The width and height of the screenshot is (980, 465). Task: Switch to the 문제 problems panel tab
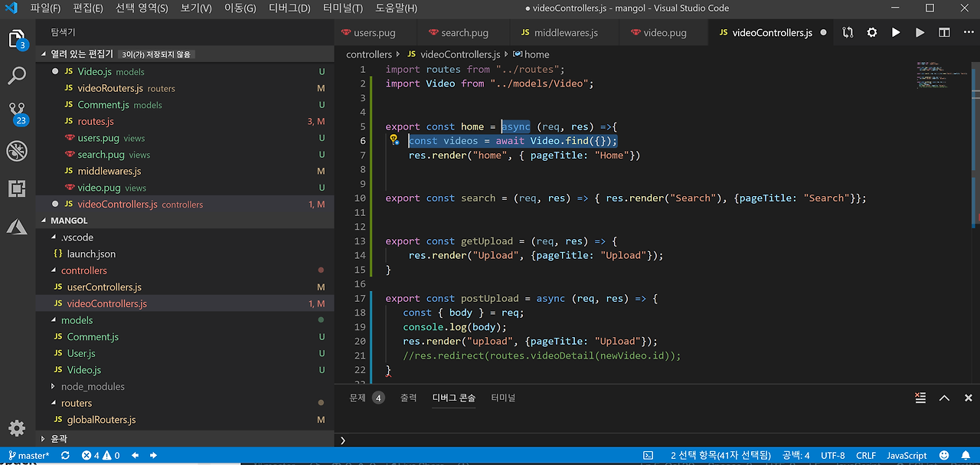358,398
